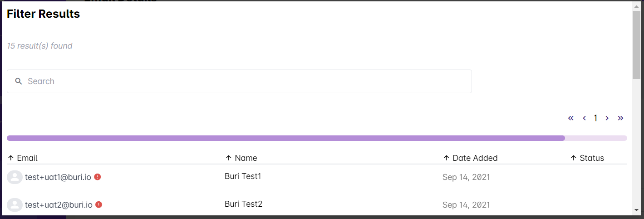The image size is (644, 219).
Task: Click the magnifier icon in the search box
Action: click(19, 81)
